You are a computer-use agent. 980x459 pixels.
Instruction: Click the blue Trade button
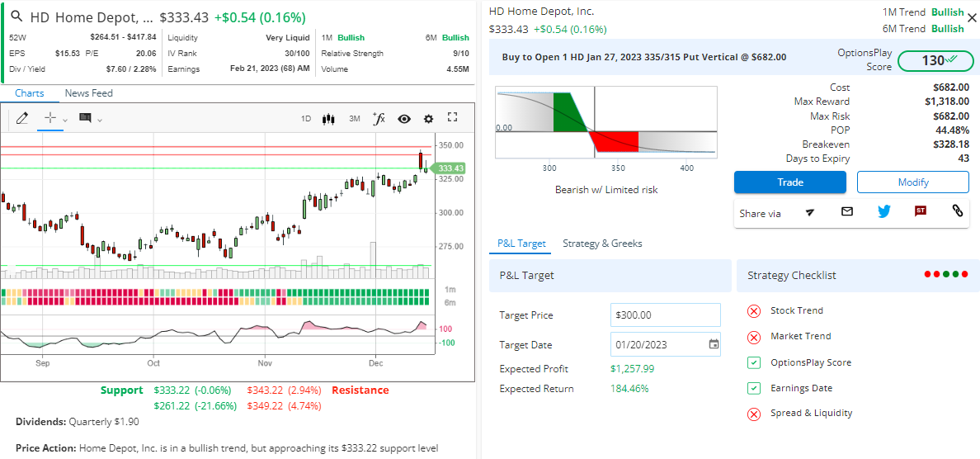pyautogui.click(x=790, y=182)
